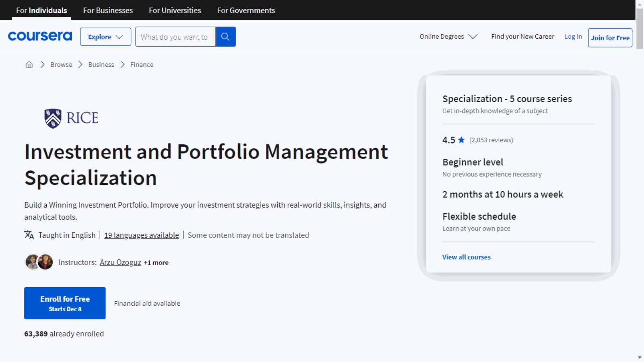This screenshot has height=362, width=644.
Task: Show +1 more instructors
Action: pos(156,263)
